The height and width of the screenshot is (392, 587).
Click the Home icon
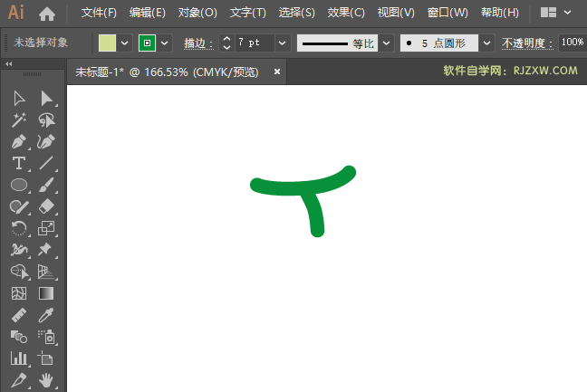(47, 14)
